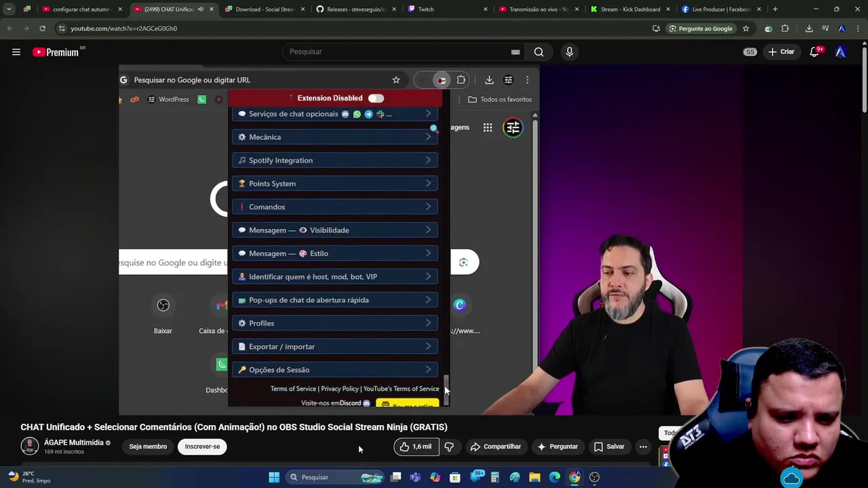
Task: Expand the Mensagem — Estilo section
Action: (335, 253)
